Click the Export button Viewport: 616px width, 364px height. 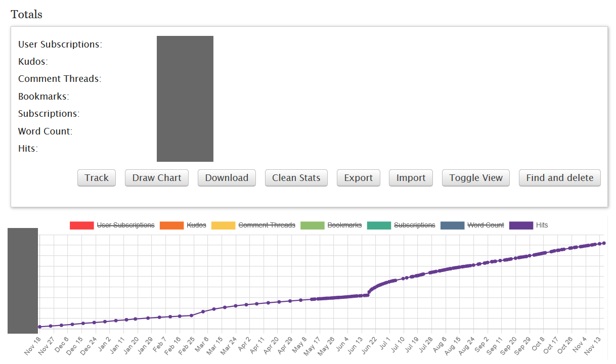(358, 178)
